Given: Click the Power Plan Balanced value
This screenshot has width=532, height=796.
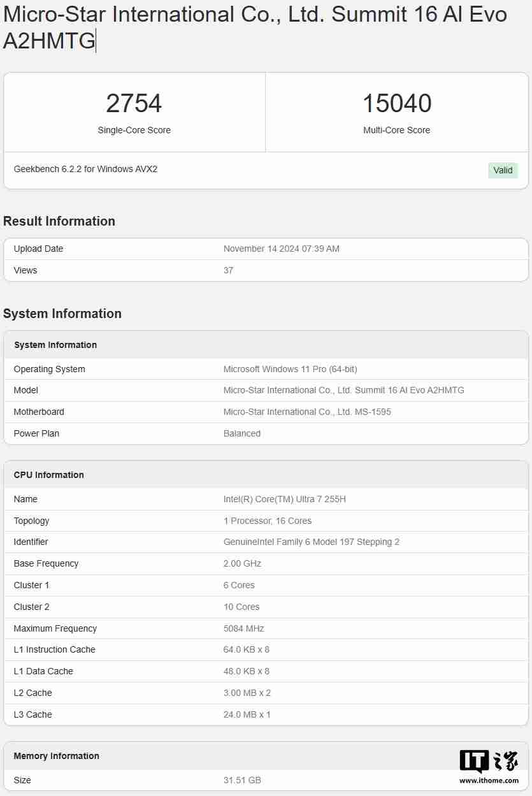Looking at the screenshot, I should click(242, 433).
